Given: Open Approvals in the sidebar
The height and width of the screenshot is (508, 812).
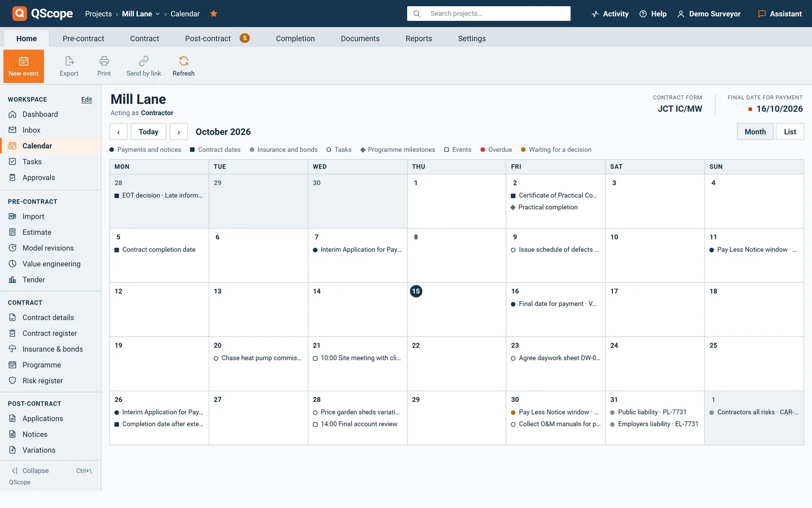Looking at the screenshot, I should point(50,177).
